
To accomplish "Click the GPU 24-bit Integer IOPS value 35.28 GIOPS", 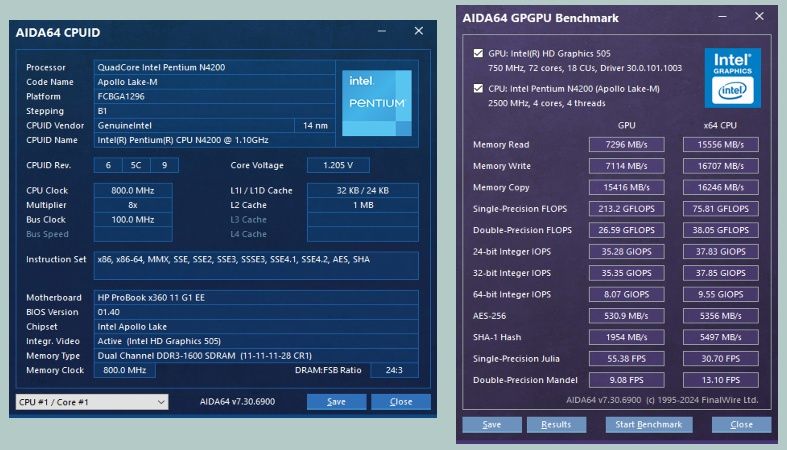I will (626, 251).
